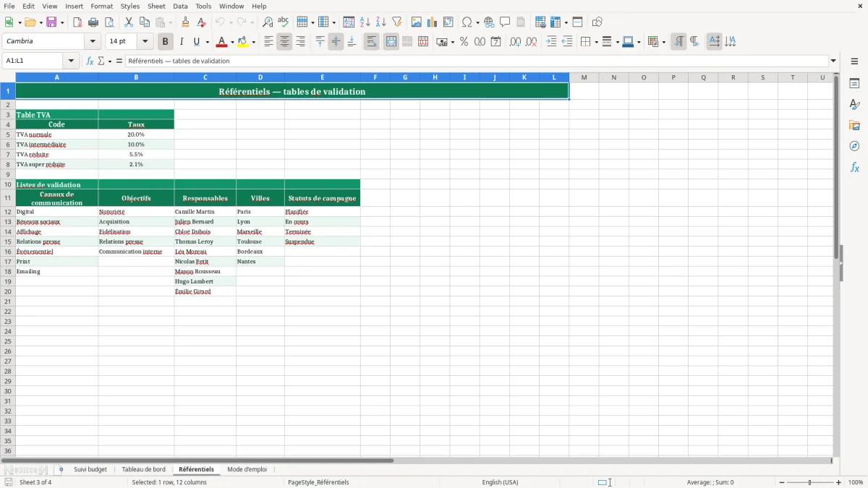
Task: Open the Format menu
Action: click(102, 6)
